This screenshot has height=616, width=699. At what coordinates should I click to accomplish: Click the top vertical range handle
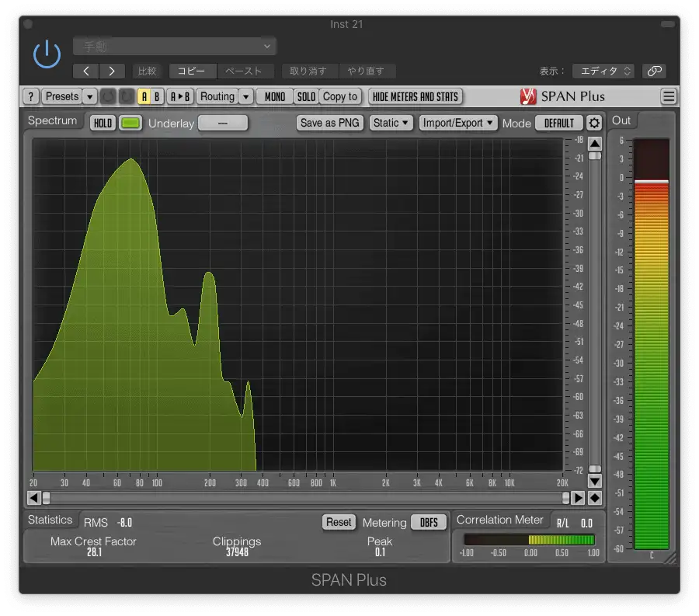[595, 156]
